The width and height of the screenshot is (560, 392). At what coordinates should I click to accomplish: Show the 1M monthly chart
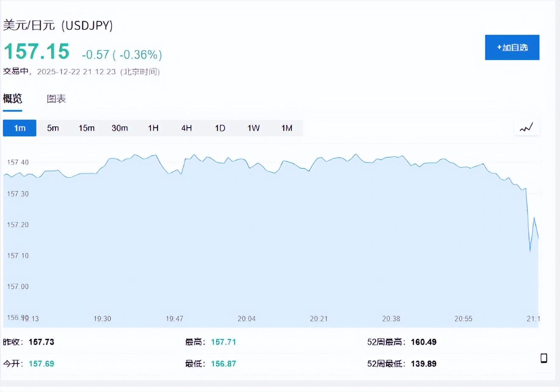point(287,128)
